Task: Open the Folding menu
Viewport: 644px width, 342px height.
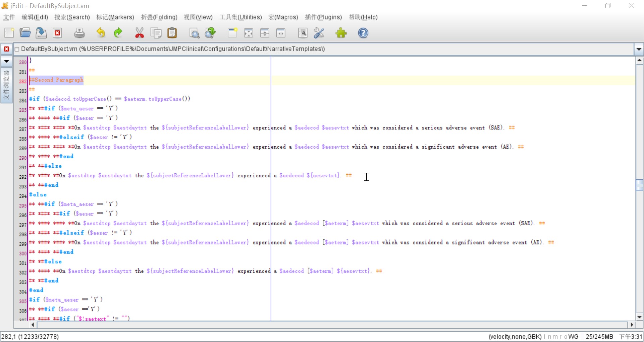Action: coord(159,17)
